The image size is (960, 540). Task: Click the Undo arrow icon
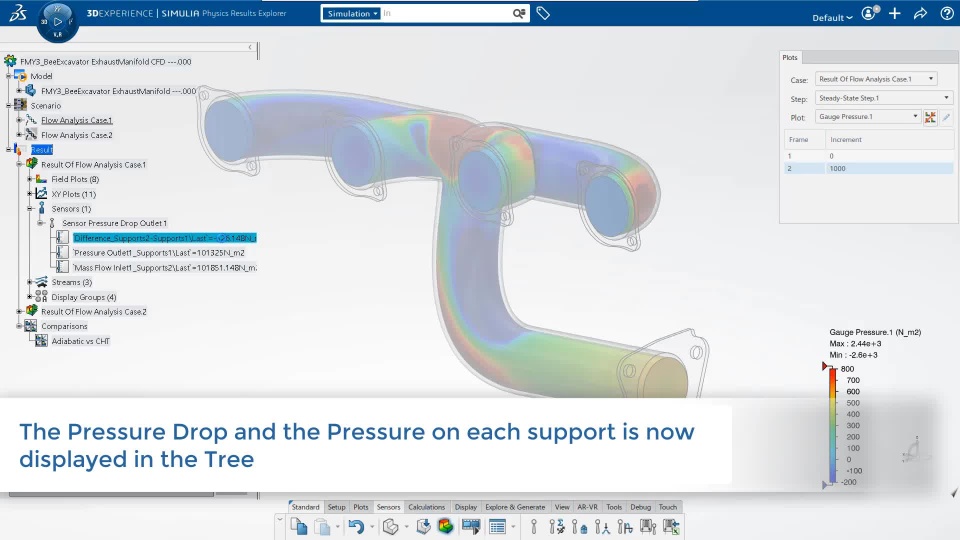(x=356, y=526)
